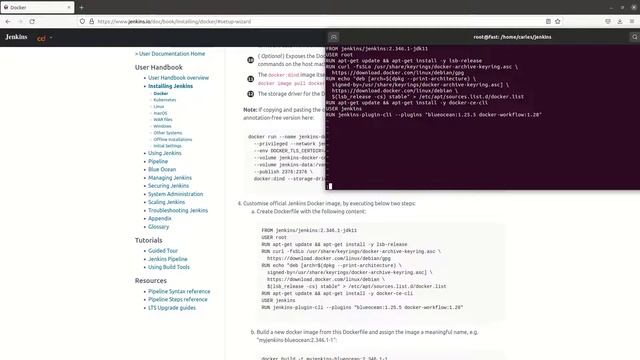This screenshot has height=360, width=640.
Task: Go forward in browser history
Action: (20, 21)
